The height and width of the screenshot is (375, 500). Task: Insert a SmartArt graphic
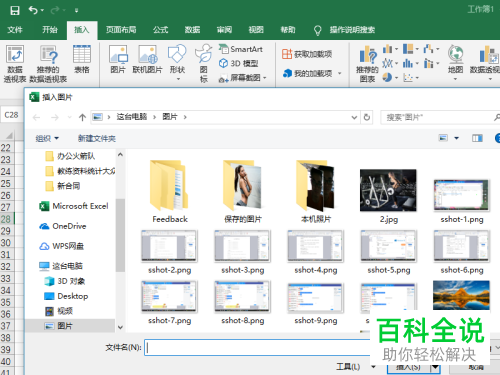pyautogui.click(x=241, y=49)
